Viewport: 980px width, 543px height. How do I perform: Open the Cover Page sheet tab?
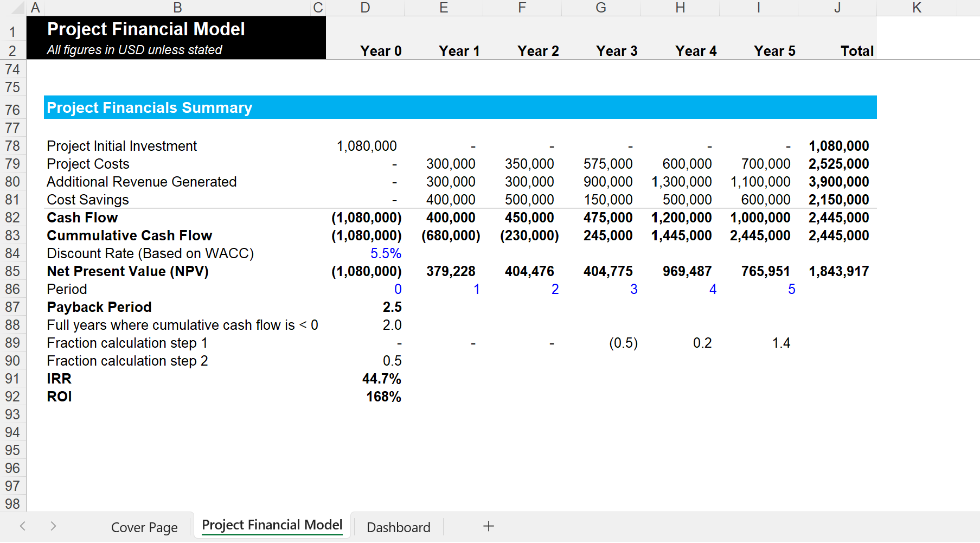tap(144, 527)
